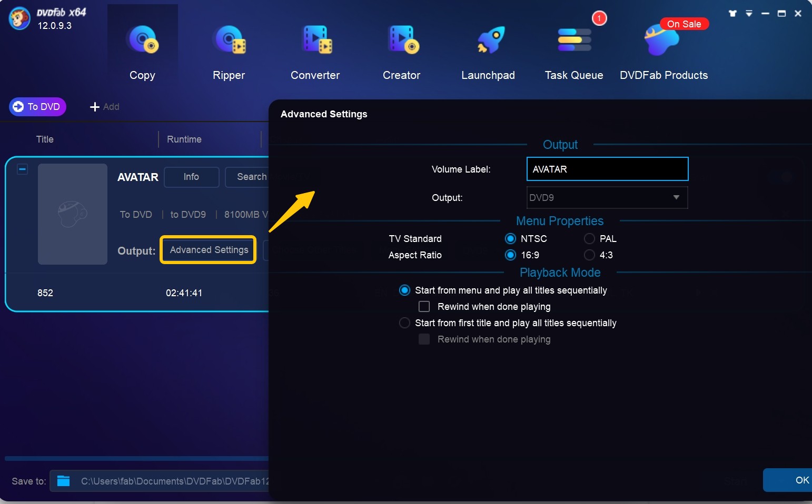Open the Converter module
Screen dimensions: 812x504
click(315, 41)
